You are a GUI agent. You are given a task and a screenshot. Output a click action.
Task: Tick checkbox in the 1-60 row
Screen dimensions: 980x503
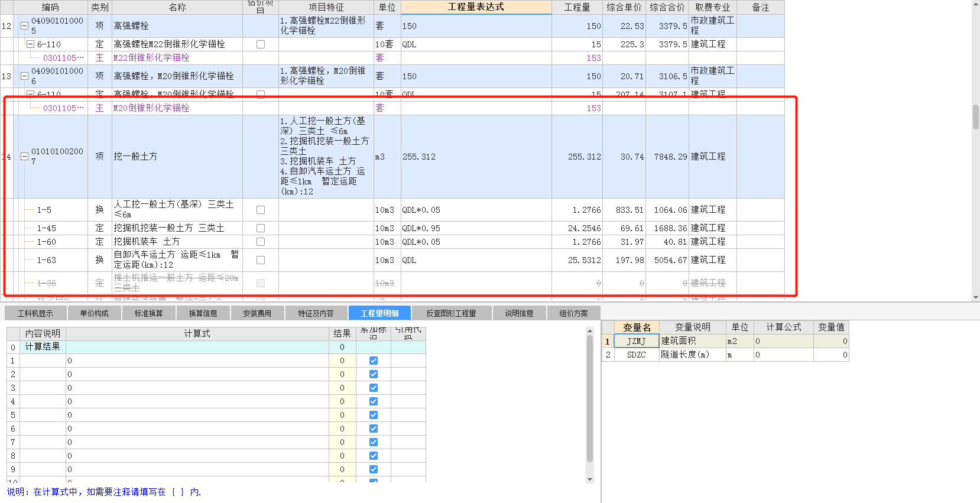pos(261,242)
